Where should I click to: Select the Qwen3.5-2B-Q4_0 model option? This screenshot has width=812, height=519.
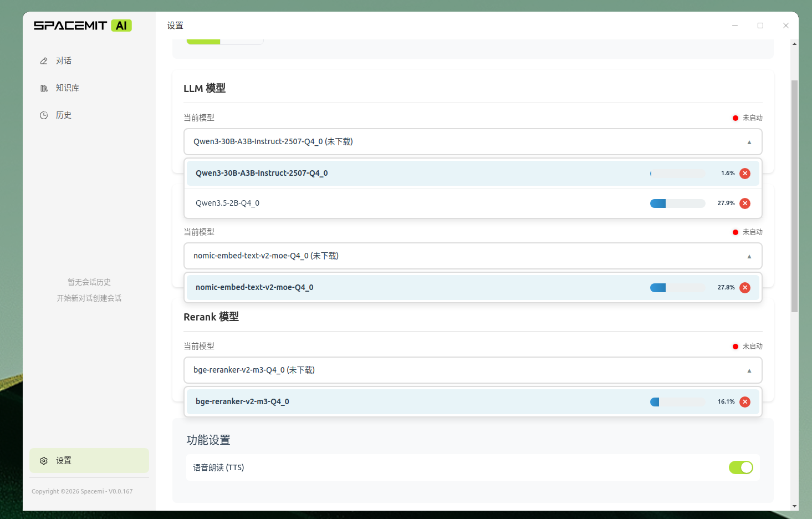click(x=473, y=203)
